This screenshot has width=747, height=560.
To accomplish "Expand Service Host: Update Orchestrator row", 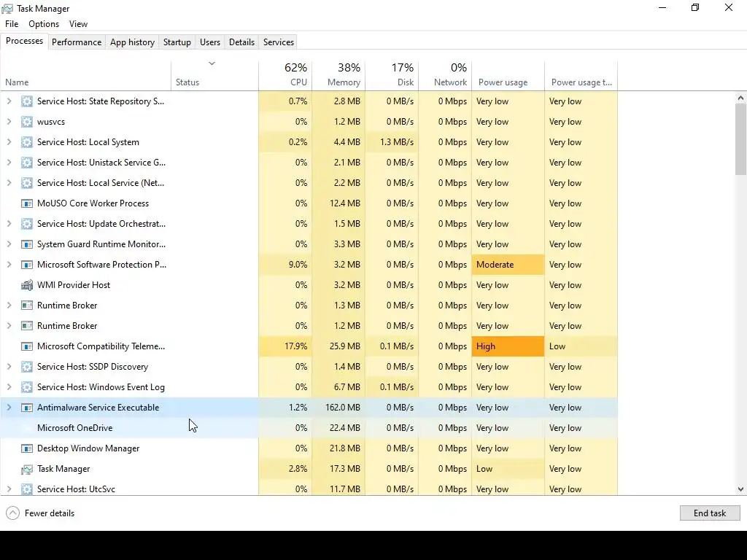I will point(9,224).
